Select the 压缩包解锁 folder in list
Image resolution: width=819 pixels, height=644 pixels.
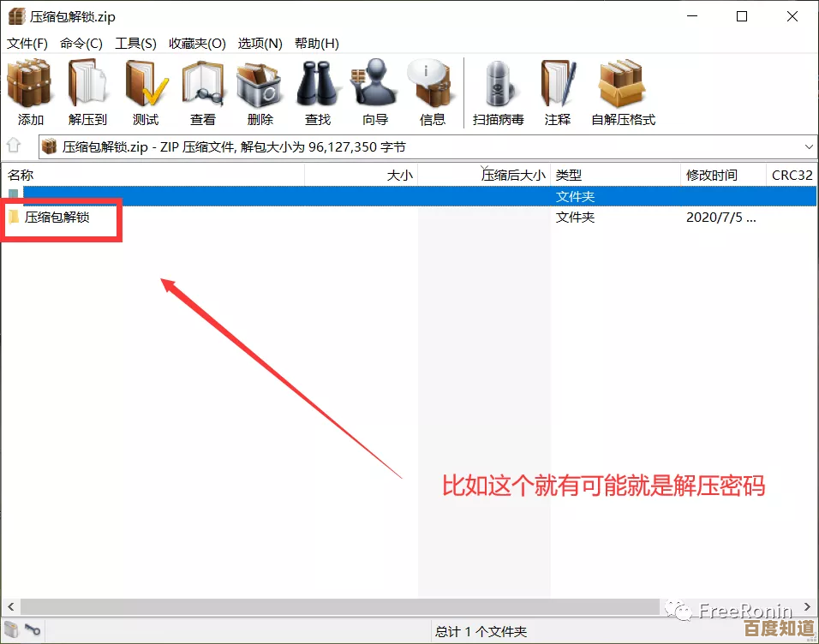(57, 218)
